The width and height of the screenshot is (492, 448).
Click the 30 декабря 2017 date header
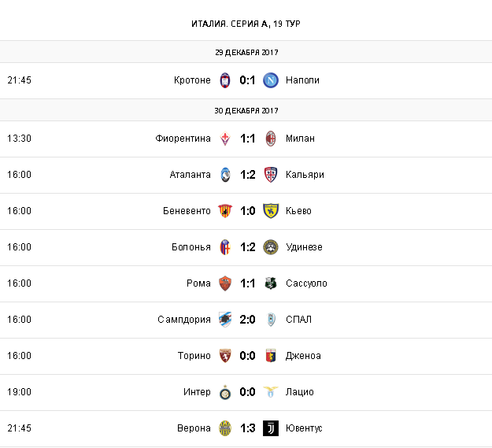(246, 110)
